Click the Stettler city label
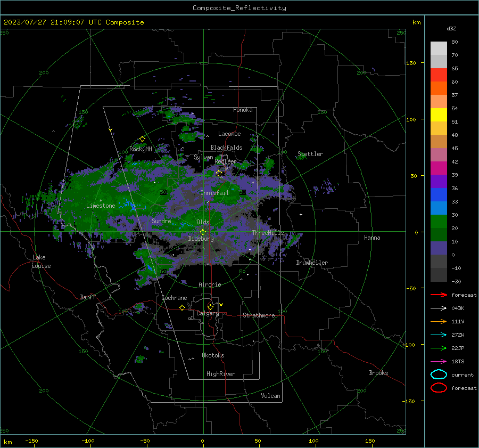This screenshot has height=448, width=479. coord(310,154)
